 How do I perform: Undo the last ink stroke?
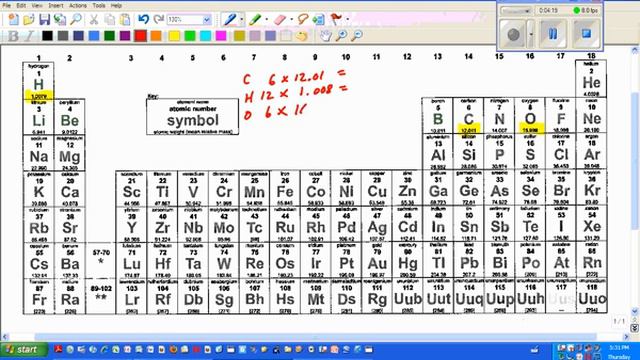point(143,19)
